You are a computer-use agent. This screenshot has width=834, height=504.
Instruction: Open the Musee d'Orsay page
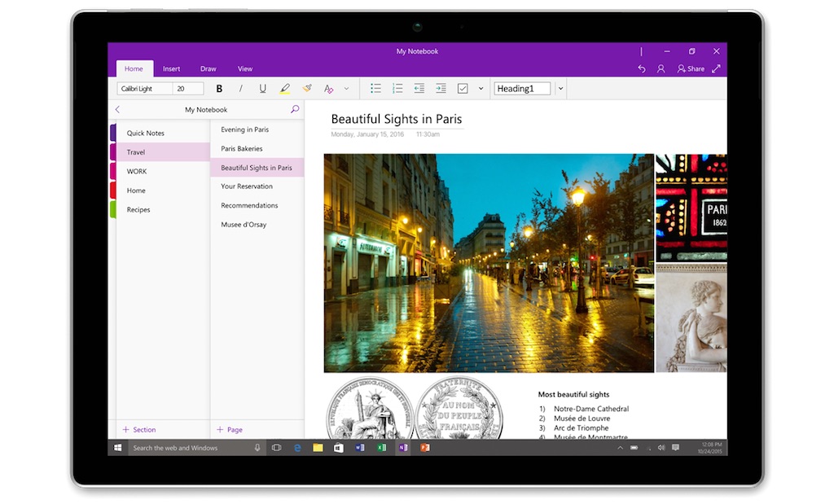(x=257, y=225)
